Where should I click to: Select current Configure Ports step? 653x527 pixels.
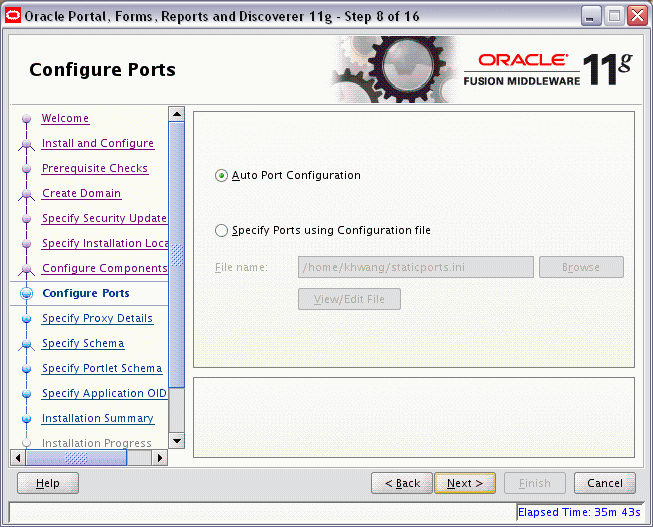tap(86, 293)
